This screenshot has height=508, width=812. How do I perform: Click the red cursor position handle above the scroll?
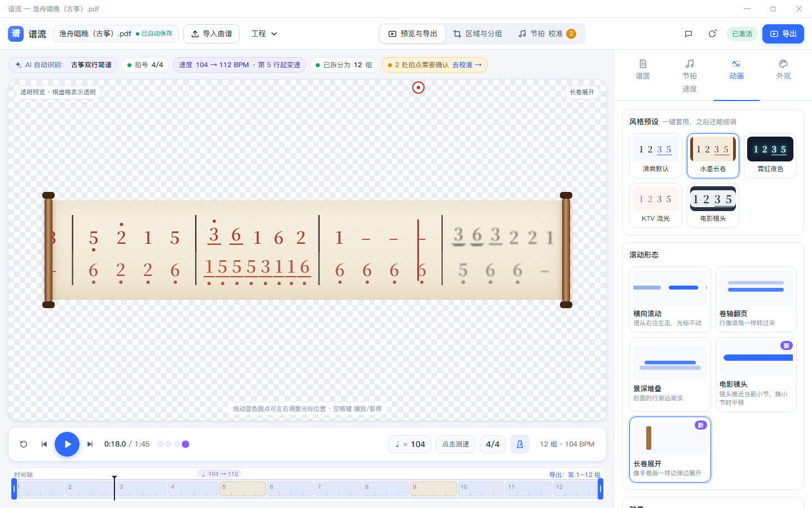[x=418, y=87]
